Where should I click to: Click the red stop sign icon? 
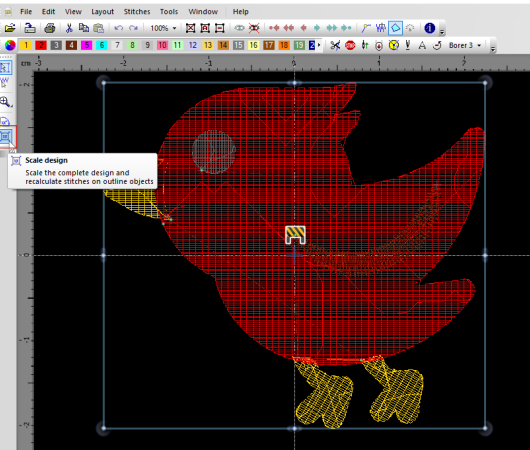coord(350,45)
